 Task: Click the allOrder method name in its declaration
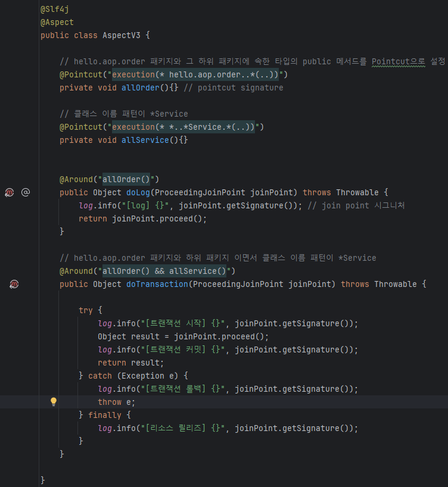coord(141,88)
